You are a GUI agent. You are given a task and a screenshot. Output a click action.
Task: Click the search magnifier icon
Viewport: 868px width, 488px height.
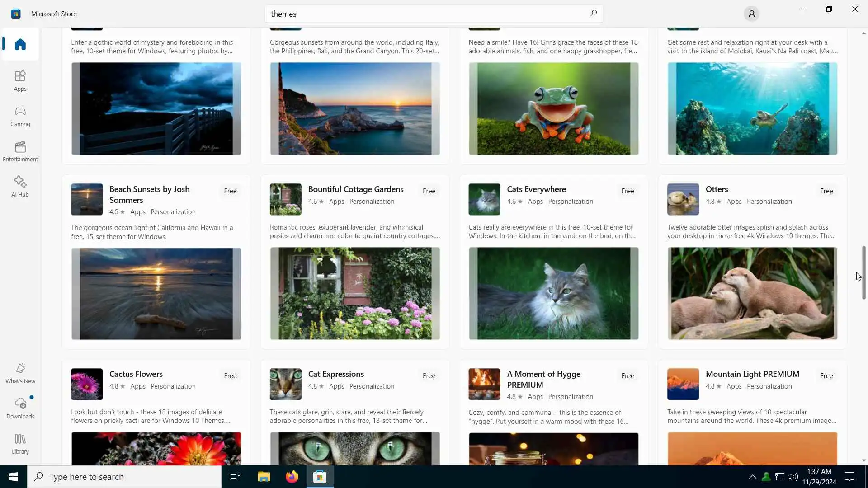tap(593, 14)
